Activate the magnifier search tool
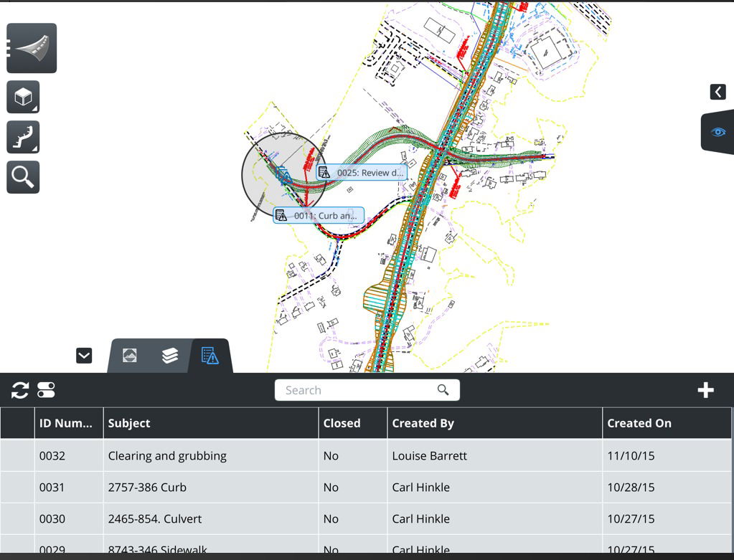The image size is (734, 560). 23,176
